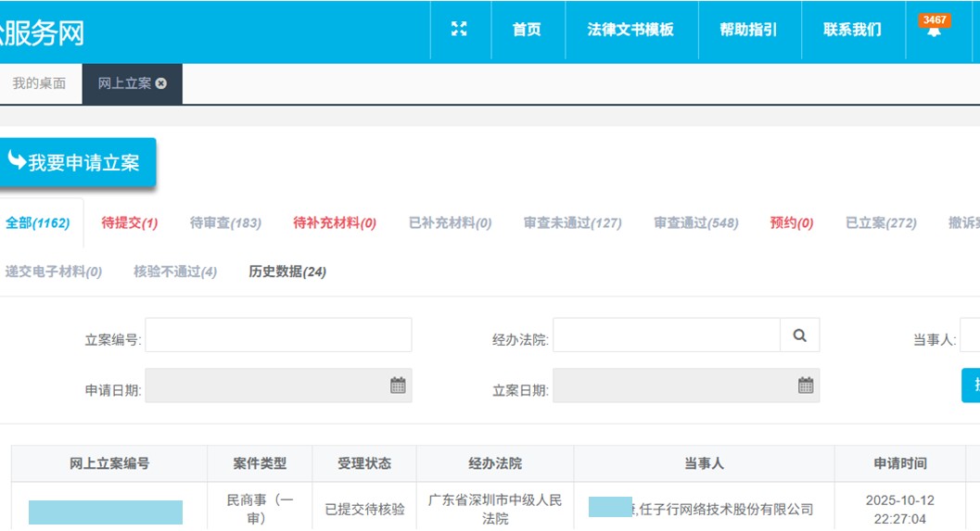The image size is (980, 531).
Task: Click the 我要申请立案 button
Action: tap(76, 162)
